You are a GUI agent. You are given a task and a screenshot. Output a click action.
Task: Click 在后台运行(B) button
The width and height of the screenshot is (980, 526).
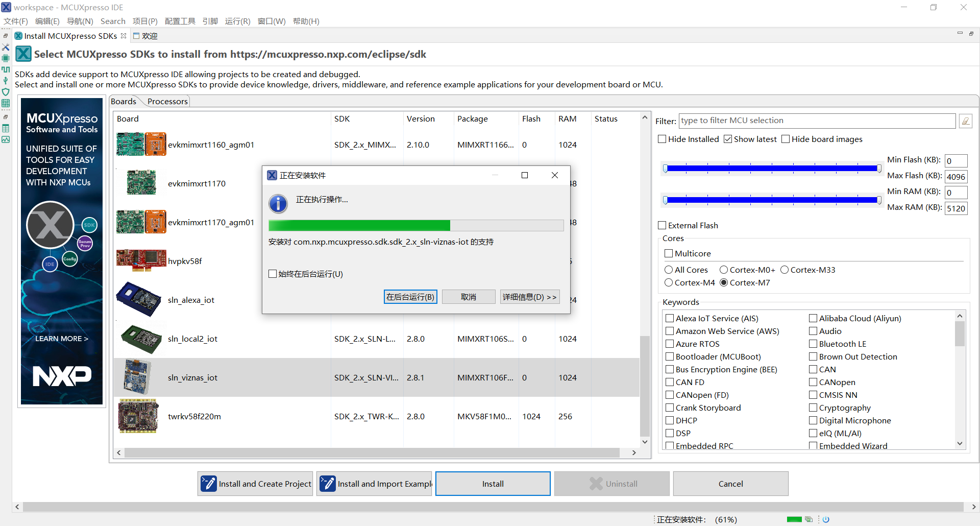(x=410, y=297)
